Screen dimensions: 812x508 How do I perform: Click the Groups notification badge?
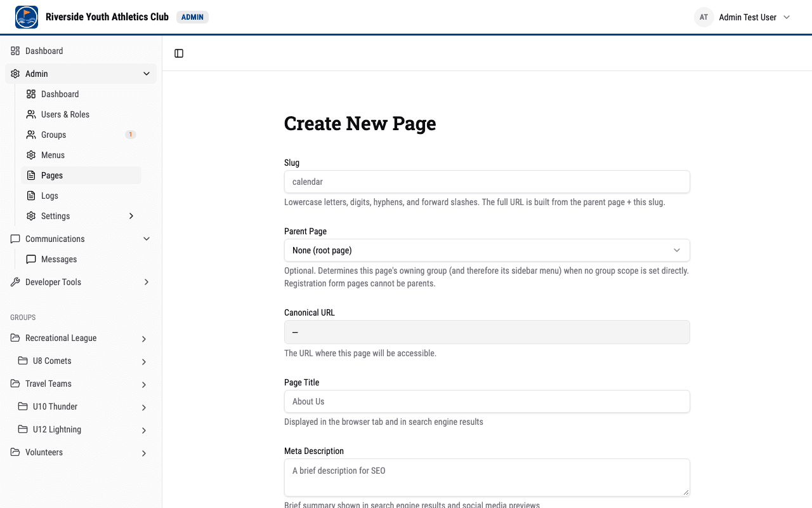tap(130, 135)
